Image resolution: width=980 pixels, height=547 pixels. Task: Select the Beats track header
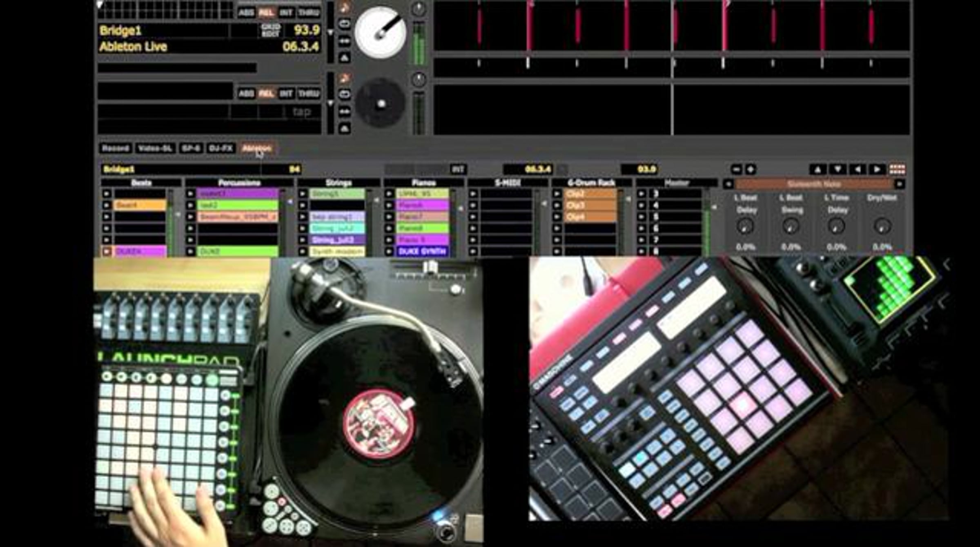[x=141, y=183]
